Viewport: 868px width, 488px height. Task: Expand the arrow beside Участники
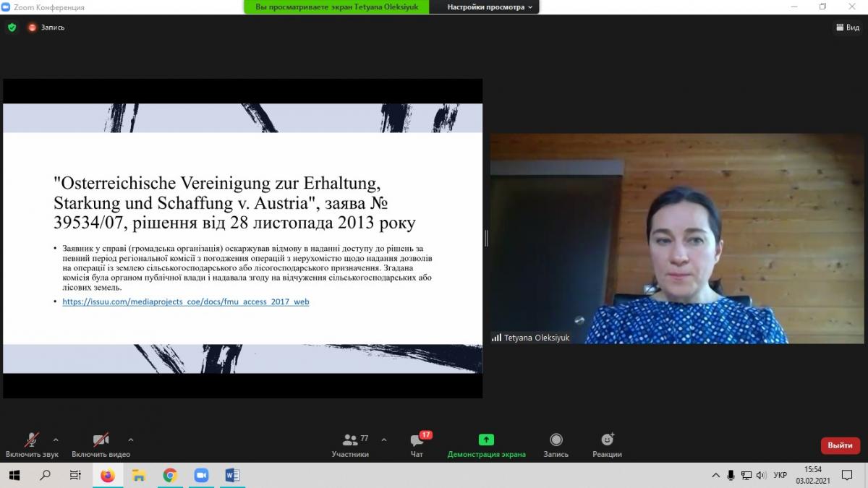pos(383,440)
